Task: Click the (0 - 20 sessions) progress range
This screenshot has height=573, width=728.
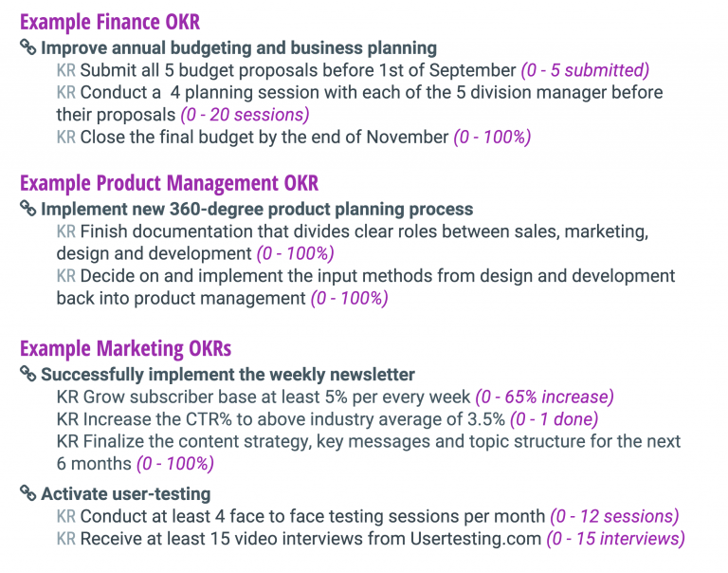Action: 245,115
